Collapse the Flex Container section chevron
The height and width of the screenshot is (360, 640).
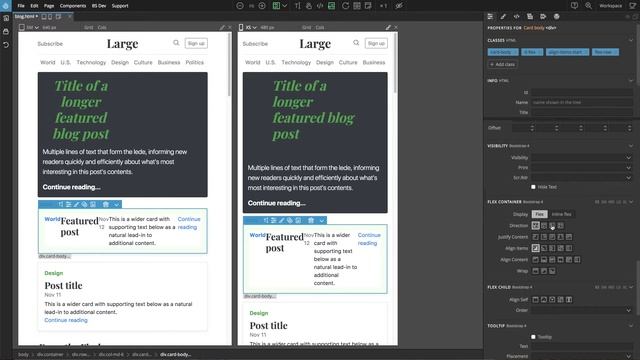click(631, 202)
